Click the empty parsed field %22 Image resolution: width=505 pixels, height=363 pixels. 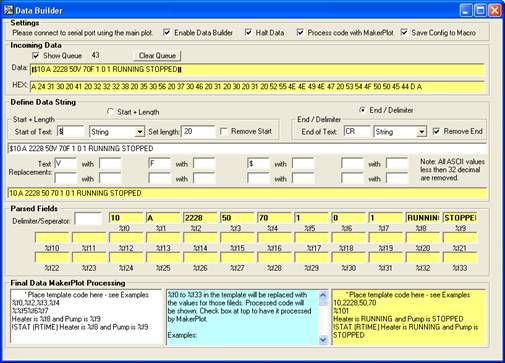(52, 257)
